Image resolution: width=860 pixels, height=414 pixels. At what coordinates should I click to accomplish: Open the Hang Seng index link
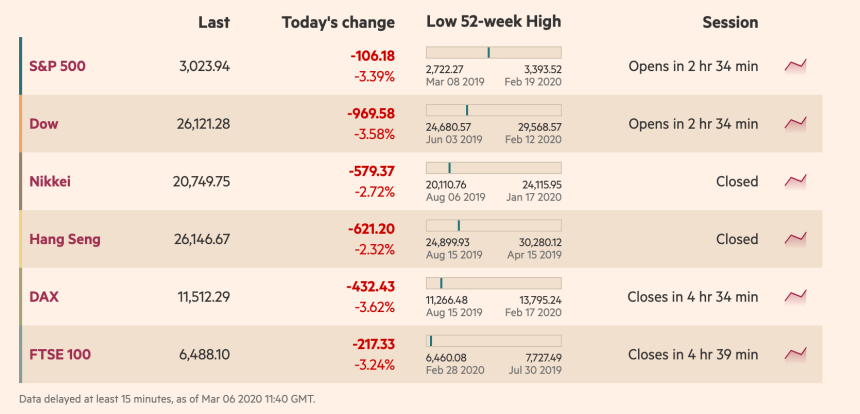coord(65,239)
